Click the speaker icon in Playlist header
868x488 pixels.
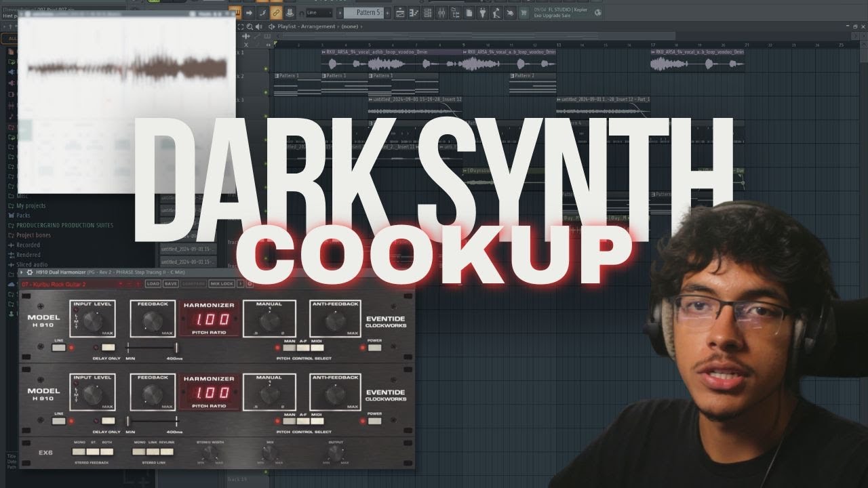pos(258,26)
